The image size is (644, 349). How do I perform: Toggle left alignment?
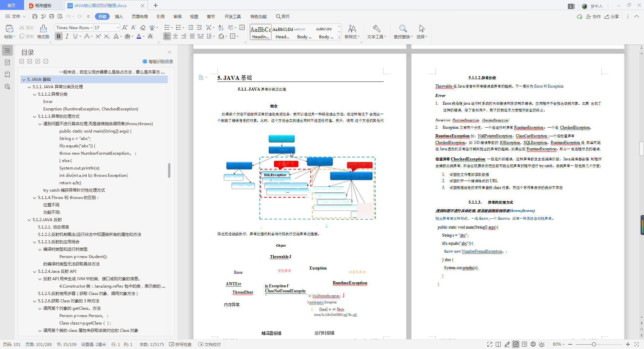click(167, 36)
